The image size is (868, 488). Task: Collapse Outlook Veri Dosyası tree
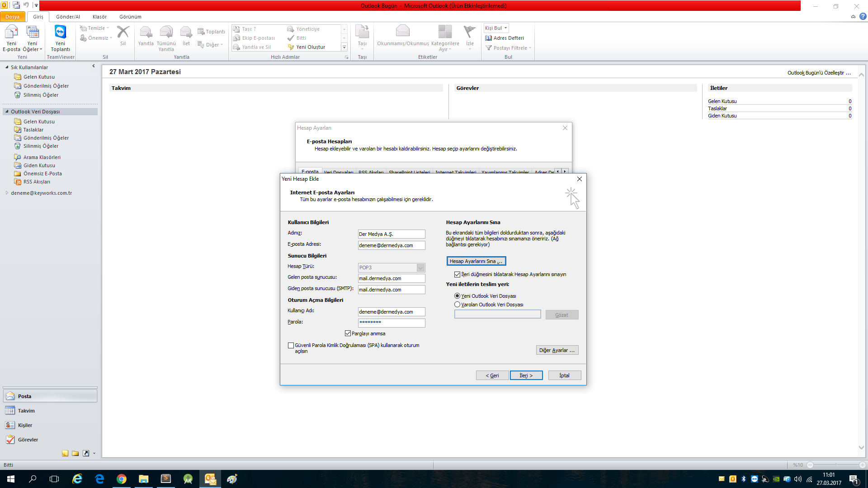[x=7, y=111]
